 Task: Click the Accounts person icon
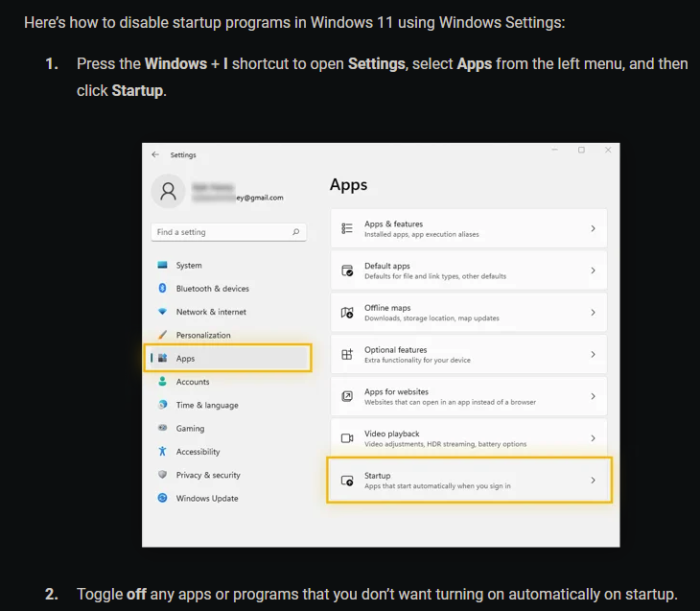(162, 381)
